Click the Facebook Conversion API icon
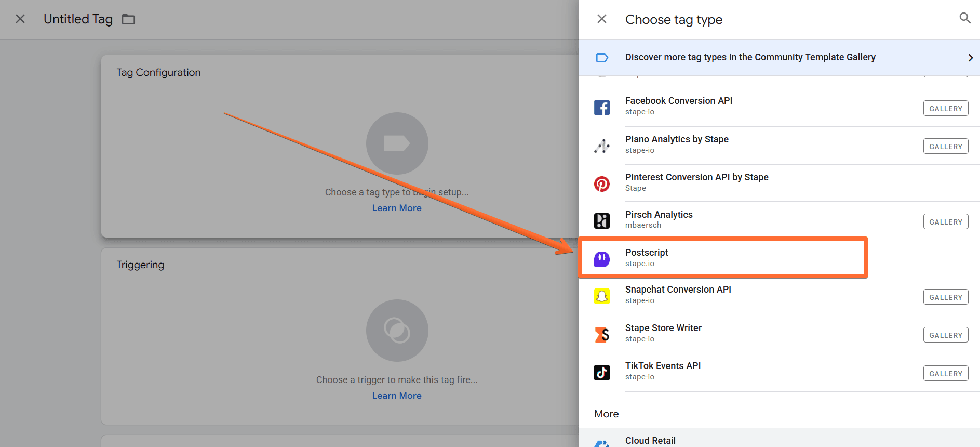This screenshot has height=447, width=980. [602, 108]
